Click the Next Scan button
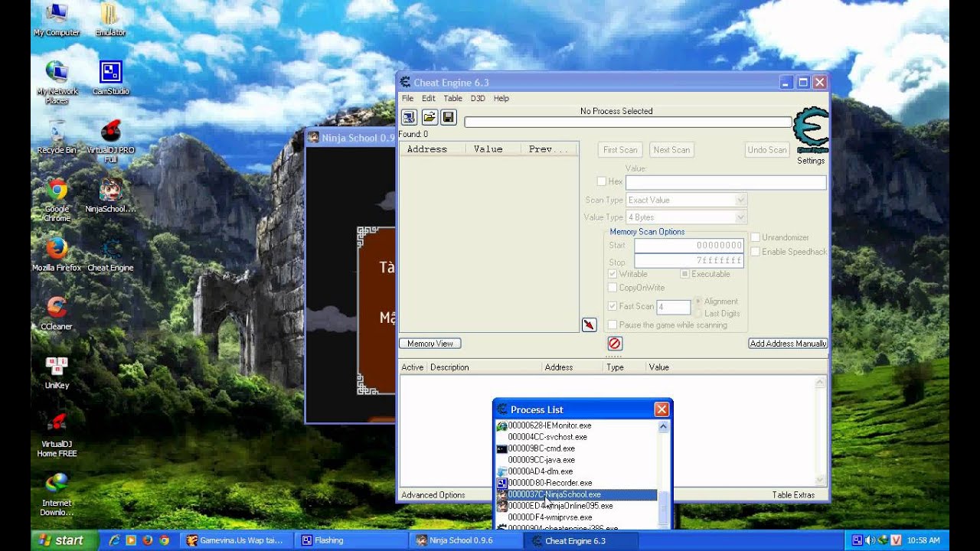This screenshot has height=551, width=980. pyautogui.click(x=671, y=150)
